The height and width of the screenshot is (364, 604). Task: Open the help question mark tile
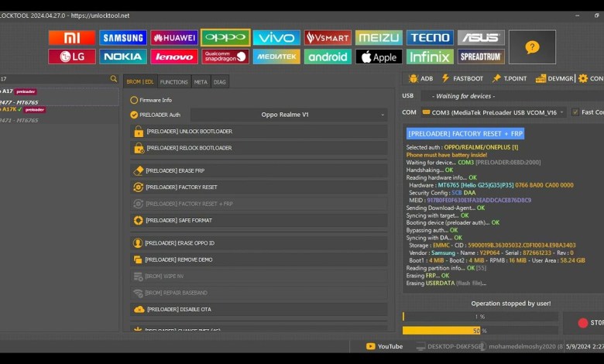point(532,47)
